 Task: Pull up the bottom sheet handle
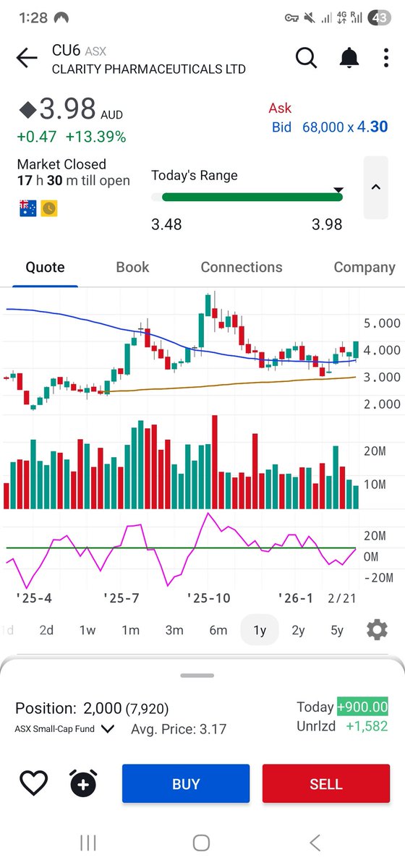point(197,676)
